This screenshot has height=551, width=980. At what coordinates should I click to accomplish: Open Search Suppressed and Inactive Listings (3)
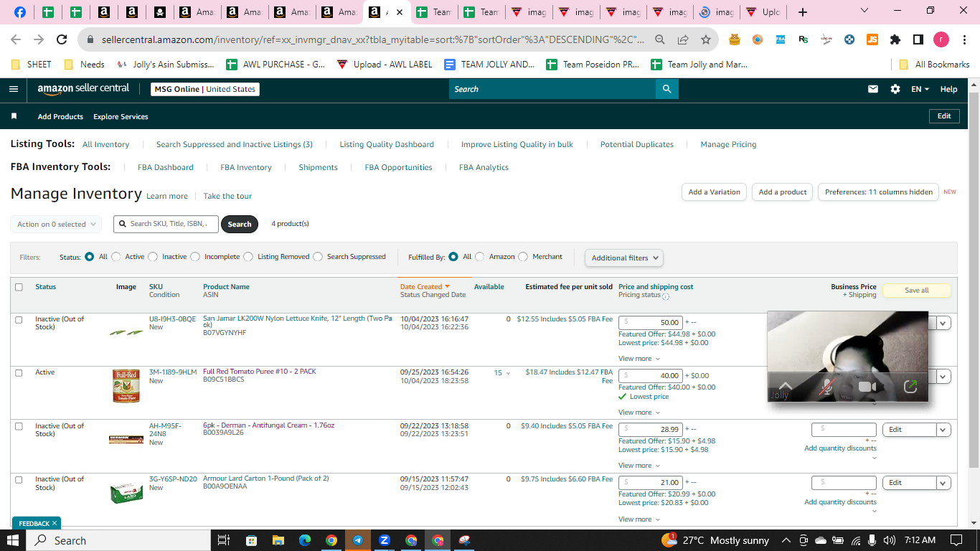click(x=235, y=144)
